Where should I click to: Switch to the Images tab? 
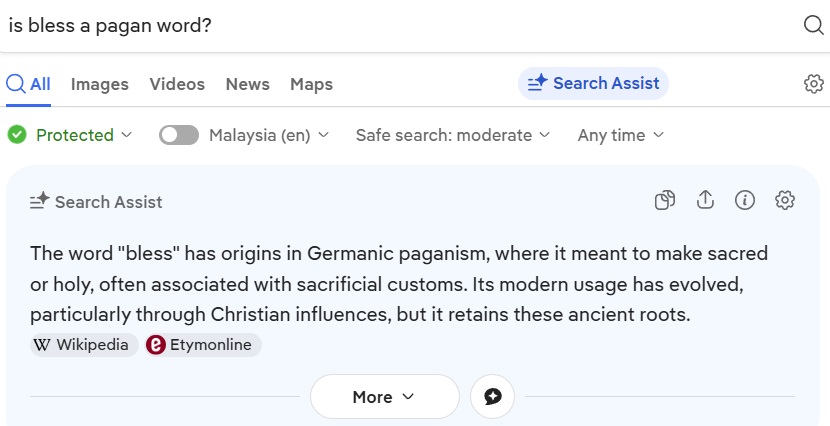99,84
